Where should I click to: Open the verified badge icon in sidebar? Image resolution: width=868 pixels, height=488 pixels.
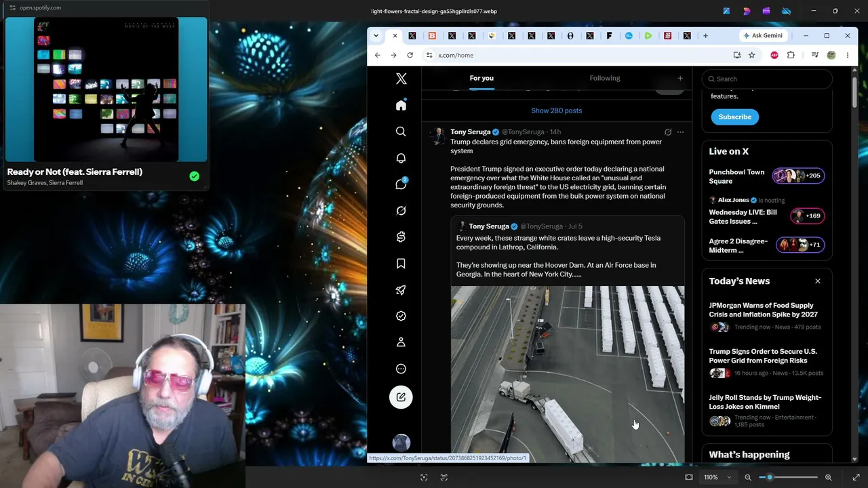(x=401, y=316)
